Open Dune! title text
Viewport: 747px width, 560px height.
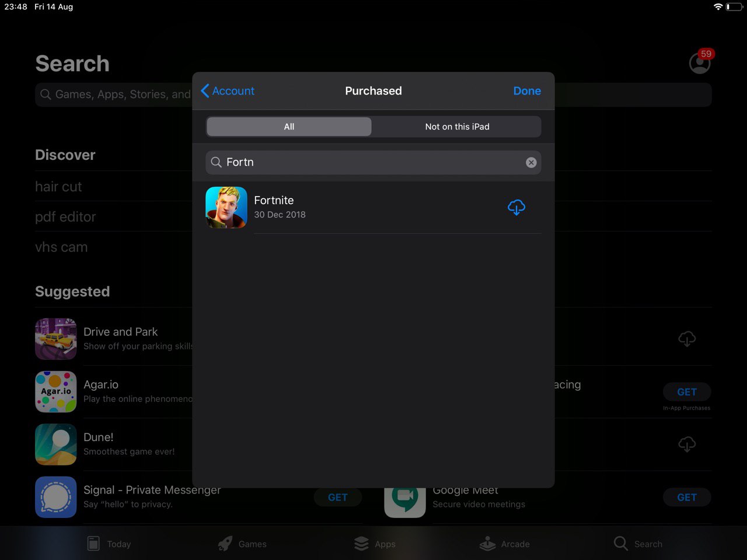(x=99, y=437)
